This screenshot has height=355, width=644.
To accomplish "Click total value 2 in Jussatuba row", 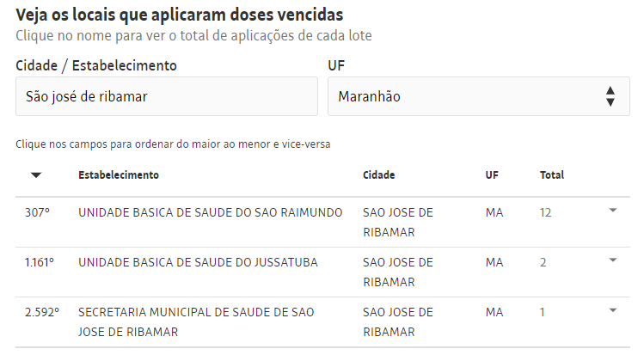I will point(543,262).
